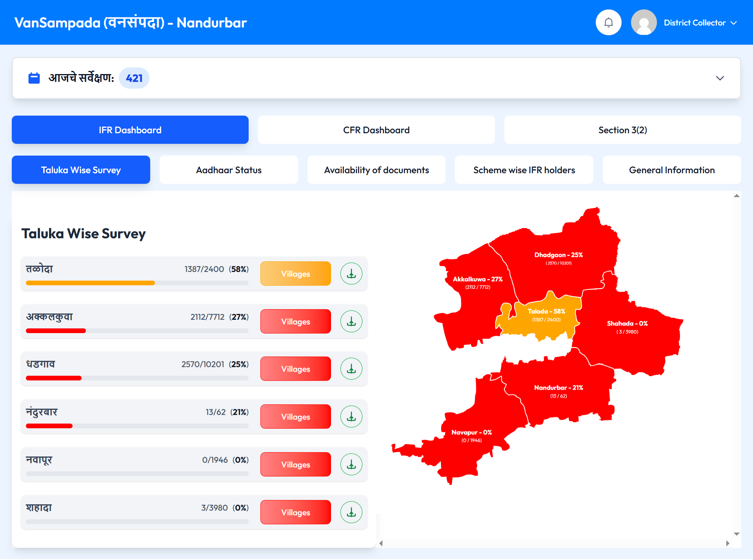This screenshot has width=753, height=560.
Task: Show Villages for तळोदा taluka
Action: pos(295,274)
